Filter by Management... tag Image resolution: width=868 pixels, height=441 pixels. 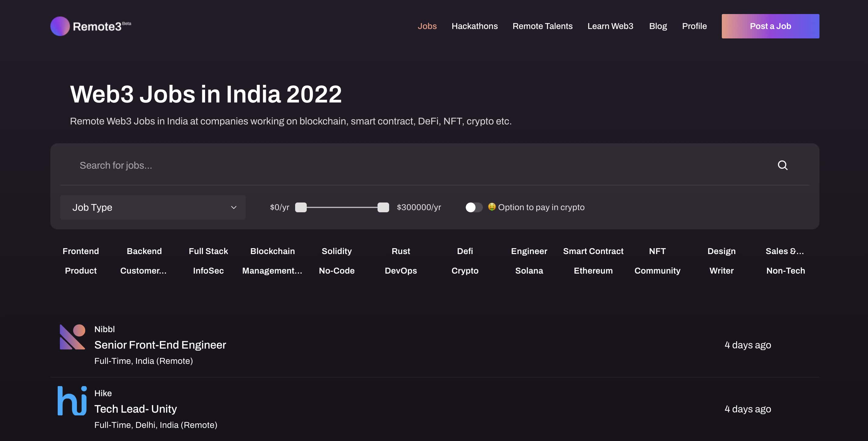point(272,271)
